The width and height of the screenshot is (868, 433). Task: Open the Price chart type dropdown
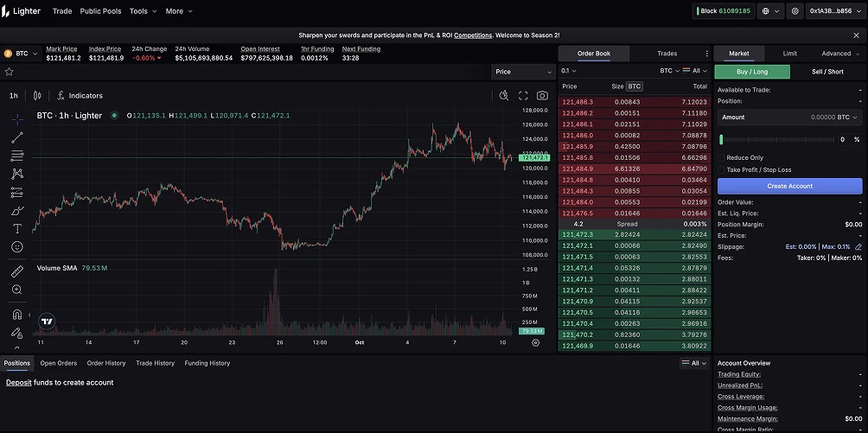click(523, 72)
